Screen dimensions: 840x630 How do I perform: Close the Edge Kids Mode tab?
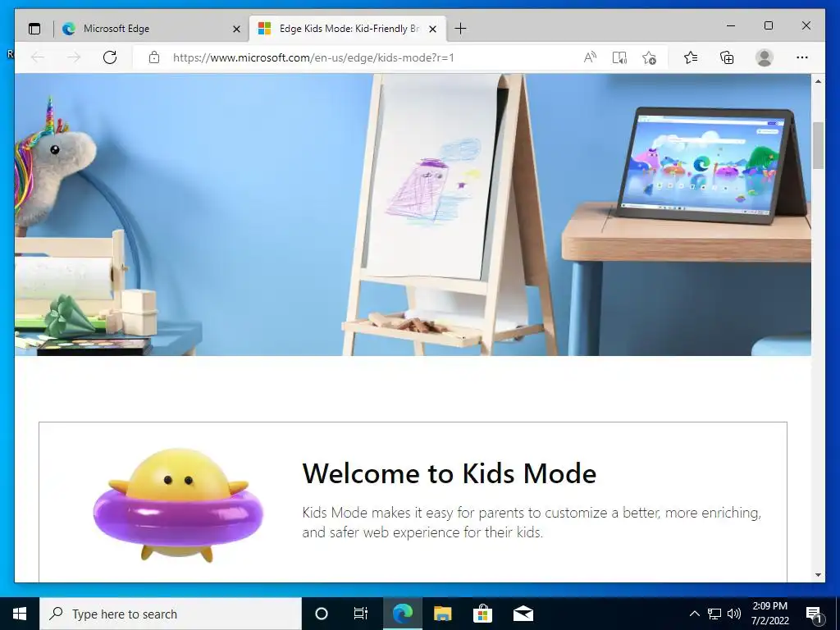point(433,29)
